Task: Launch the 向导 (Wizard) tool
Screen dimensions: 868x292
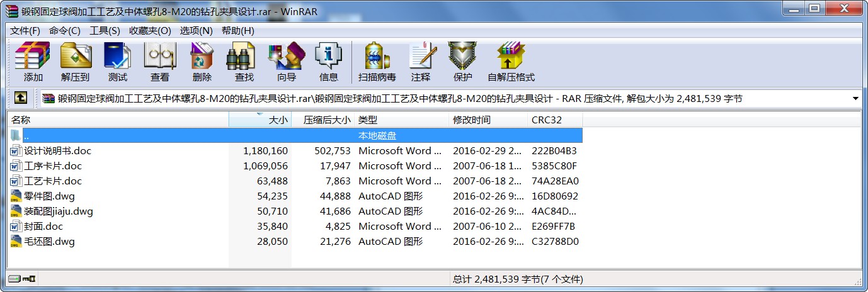Action: click(x=287, y=62)
